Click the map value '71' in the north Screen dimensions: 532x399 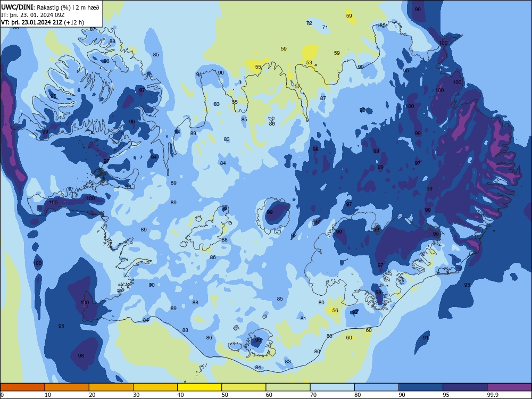point(325,28)
